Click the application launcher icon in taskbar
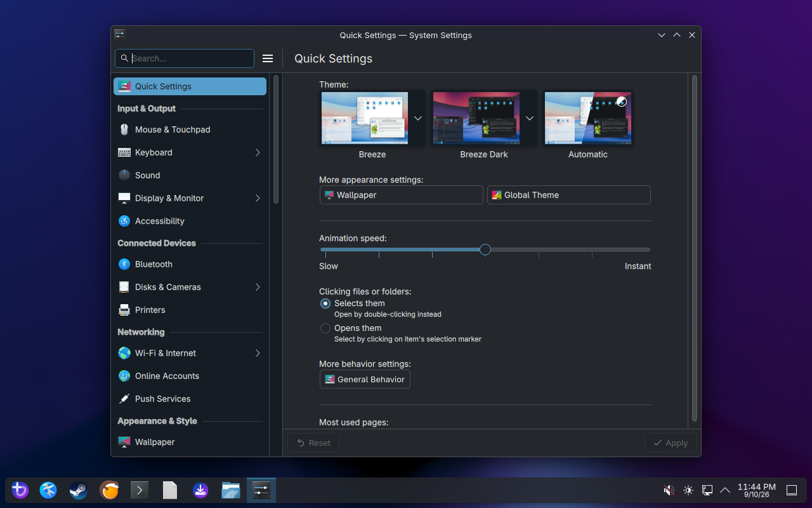The height and width of the screenshot is (508, 812). 20,490
